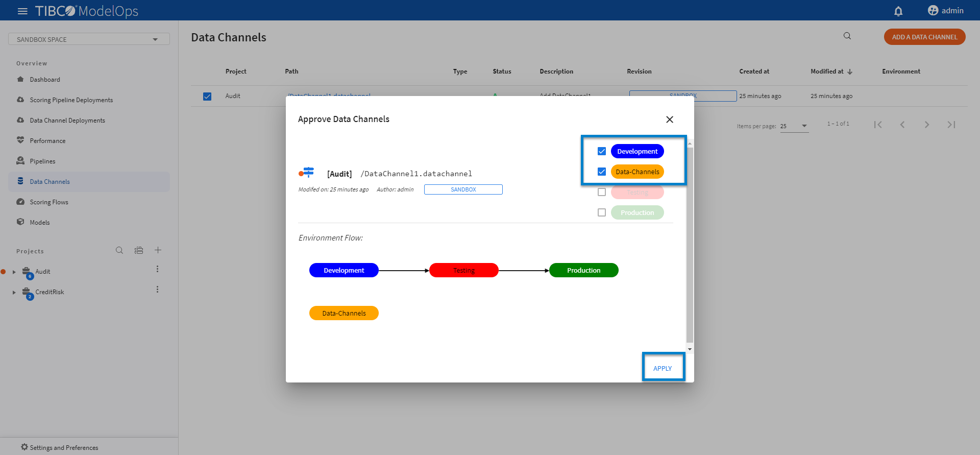Open the CreditRisk project more-options menu
Image resolution: width=980 pixels, height=455 pixels.
(157, 290)
